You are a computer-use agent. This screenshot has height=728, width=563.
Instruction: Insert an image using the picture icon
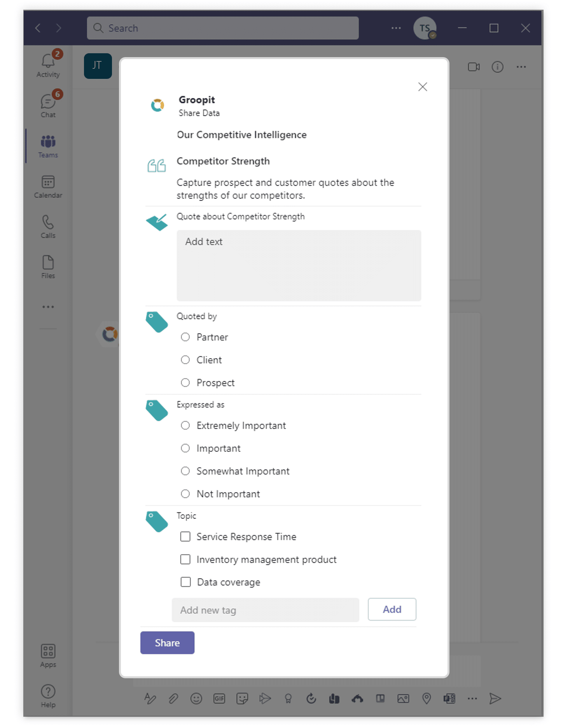[403, 699]
